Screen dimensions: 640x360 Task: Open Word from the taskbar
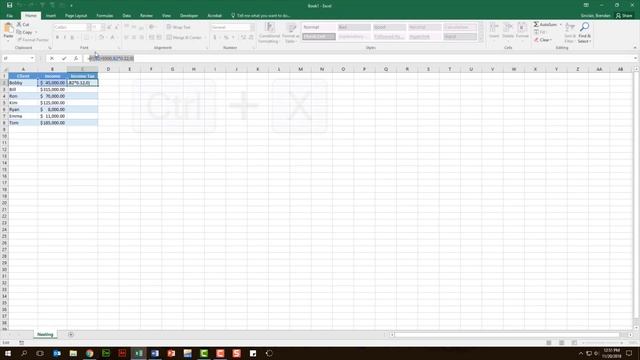[155, 353]
